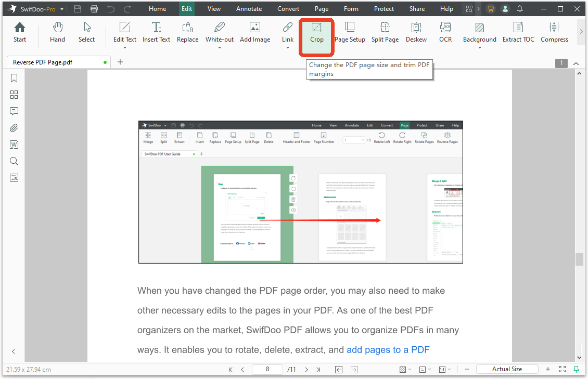Image resolution: width=588 pixels, height=379 pixels.
Task: Follow the 'add pages to a PDF' link
Action: click(x=388, y=350)
